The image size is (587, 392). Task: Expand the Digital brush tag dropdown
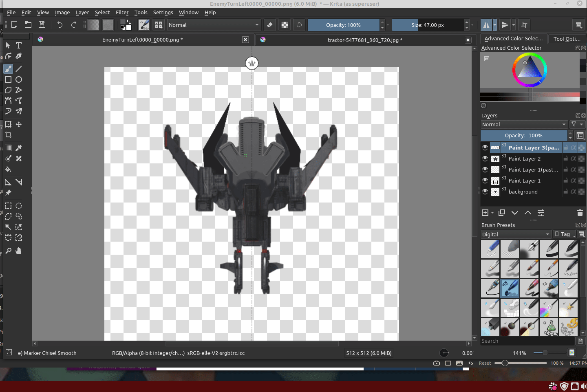pyautogui.click(x=516, y=234)
